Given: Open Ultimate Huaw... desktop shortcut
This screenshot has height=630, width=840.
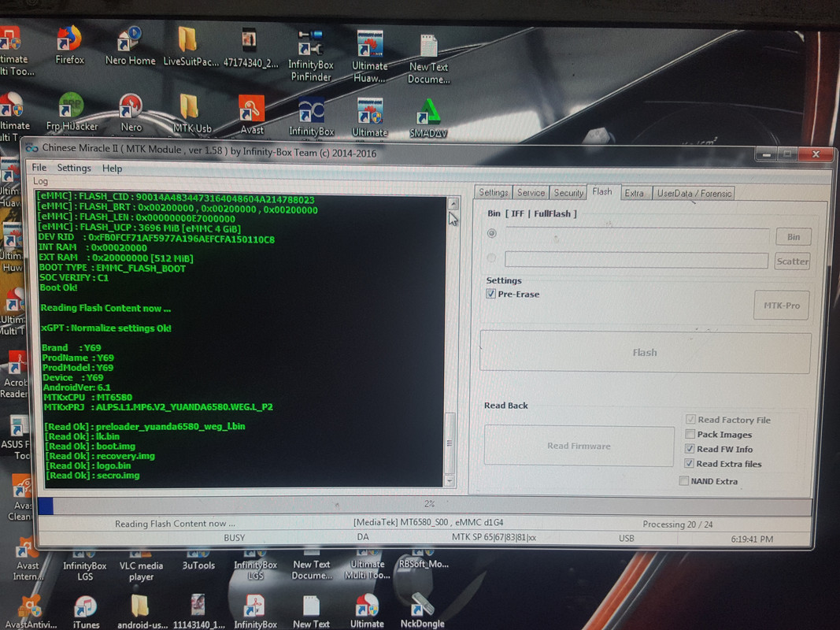Looking at the screenshot, I should (x=370, y=57).
